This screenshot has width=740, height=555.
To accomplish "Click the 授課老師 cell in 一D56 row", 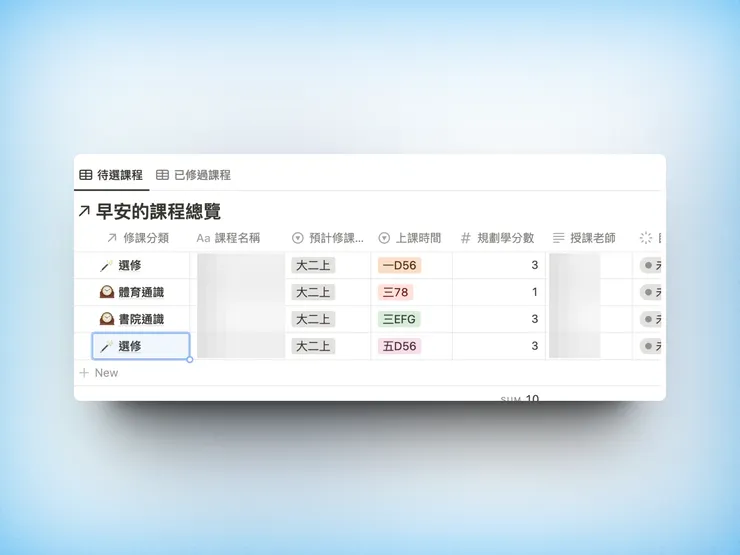I will click(x=589, y=265).
